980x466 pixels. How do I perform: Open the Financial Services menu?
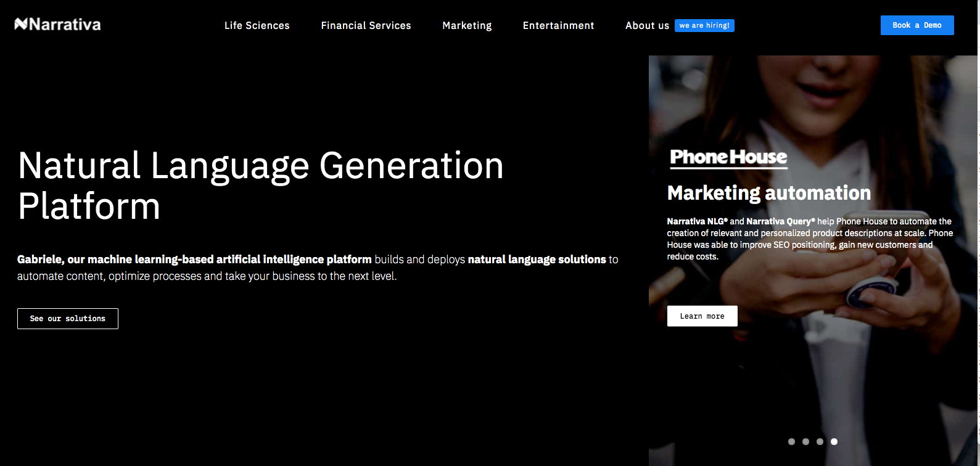[366, 25]
